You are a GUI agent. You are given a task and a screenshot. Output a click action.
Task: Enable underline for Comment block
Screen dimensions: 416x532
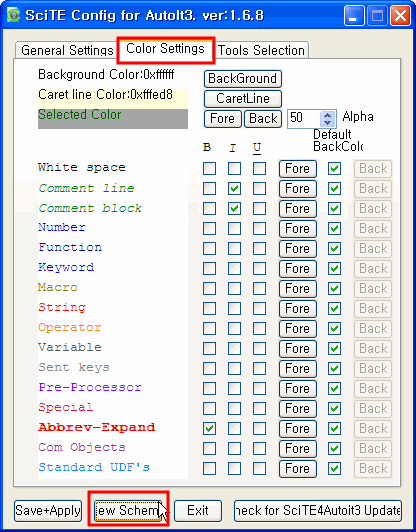260,209
